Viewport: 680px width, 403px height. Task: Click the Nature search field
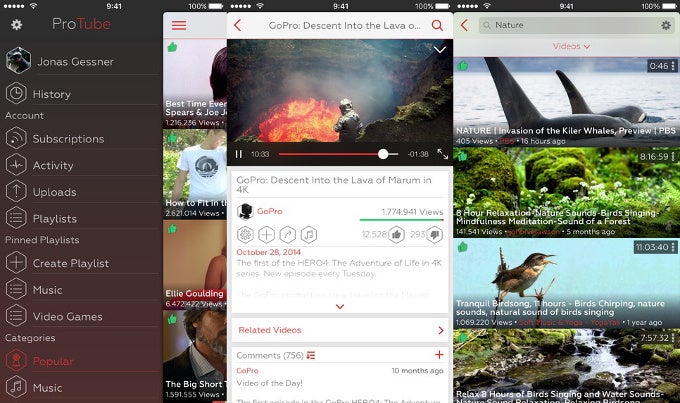577,25
